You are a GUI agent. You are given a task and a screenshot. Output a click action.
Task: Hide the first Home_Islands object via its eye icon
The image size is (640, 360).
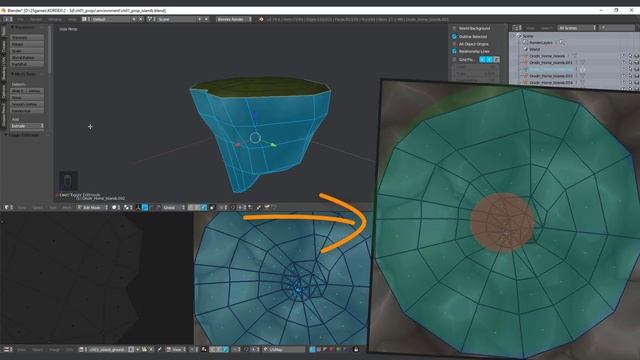point(624,56)
